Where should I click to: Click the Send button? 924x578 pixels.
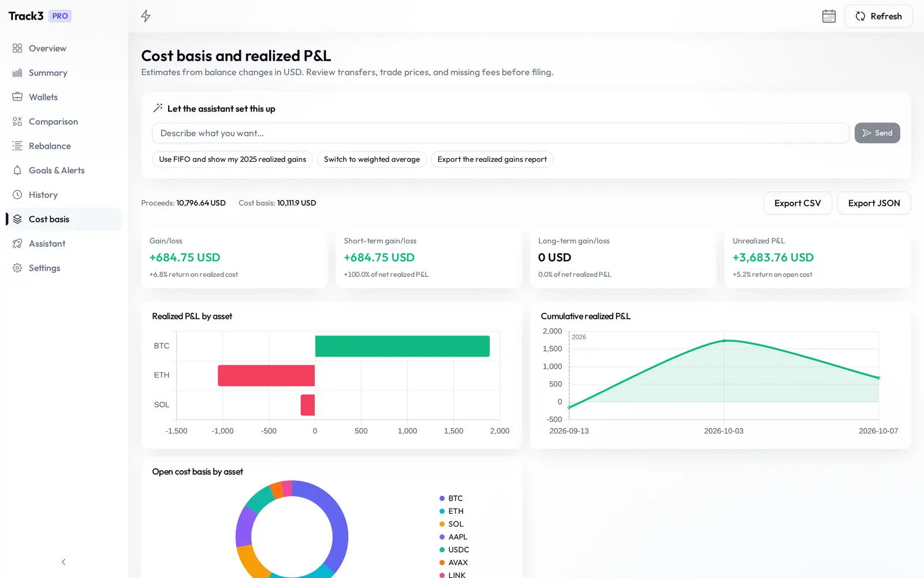(877, 133)
